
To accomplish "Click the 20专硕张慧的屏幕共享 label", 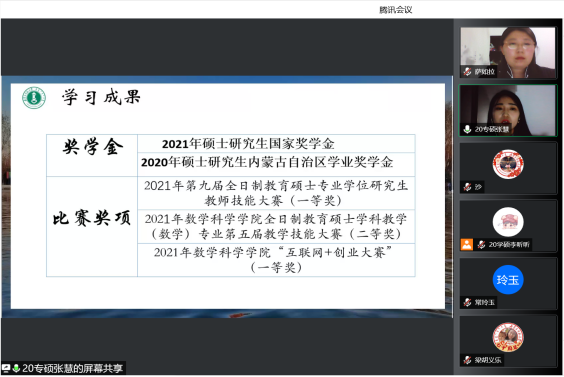I will (x=72, y=368).
